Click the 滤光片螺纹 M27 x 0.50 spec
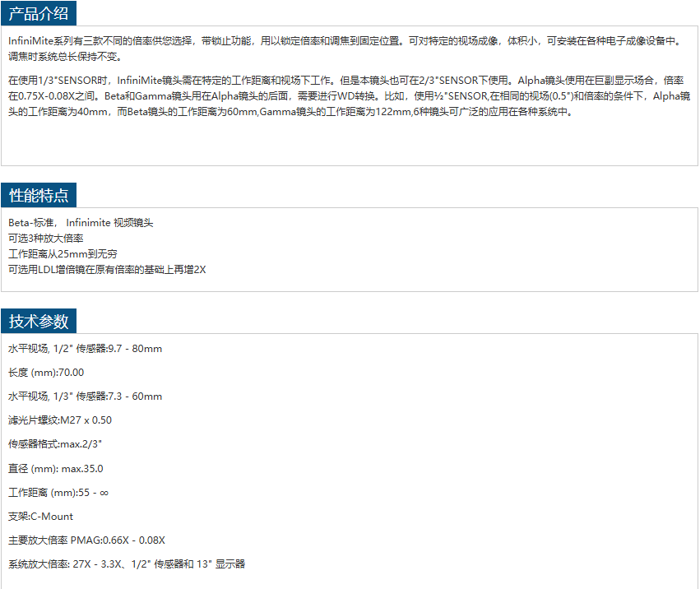The width and height of the screenshot is (700, 589). [x=60, y=420]
